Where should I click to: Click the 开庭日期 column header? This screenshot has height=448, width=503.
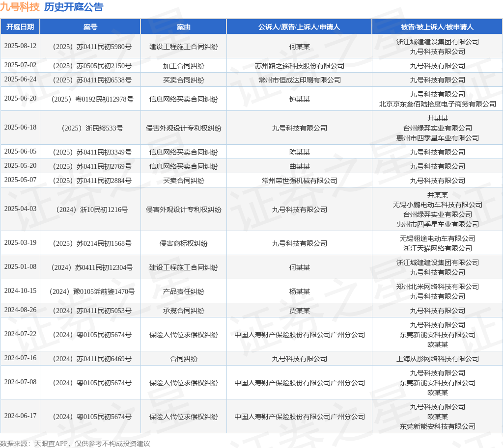[20, 27]
